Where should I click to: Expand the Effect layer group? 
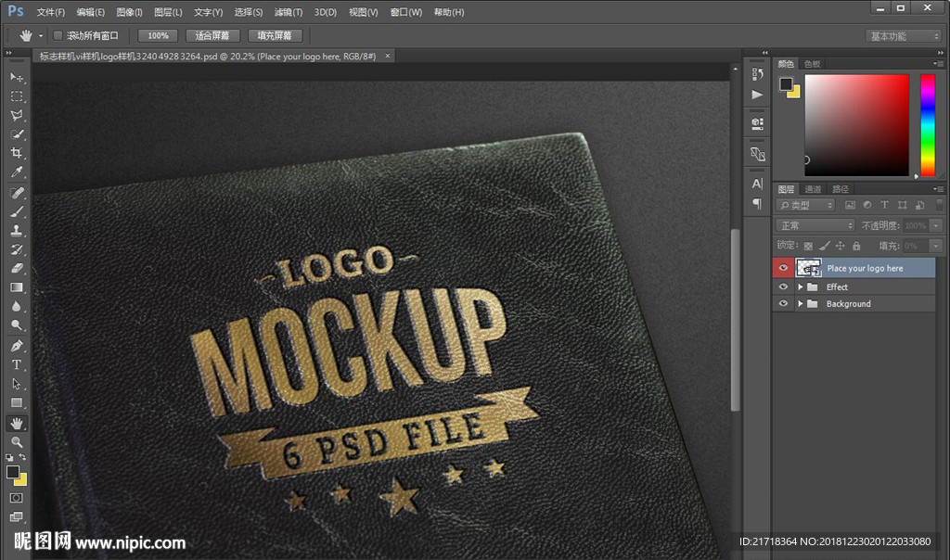[x=800, y=287]
